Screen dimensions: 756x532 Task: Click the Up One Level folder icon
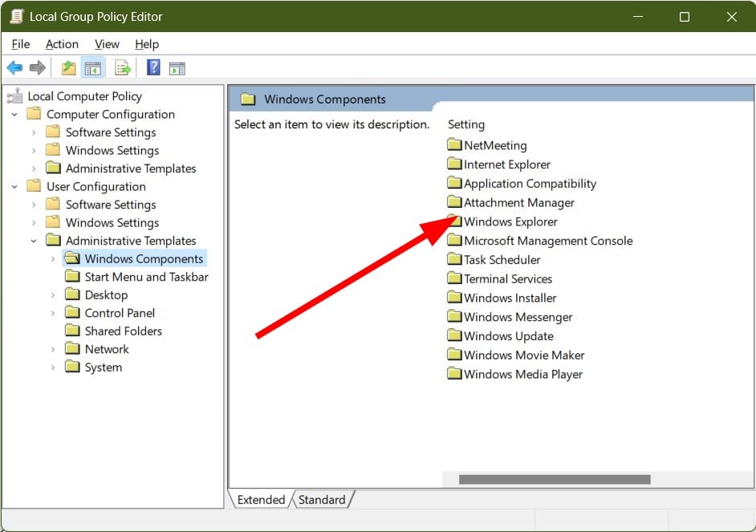tap(68, 67)
